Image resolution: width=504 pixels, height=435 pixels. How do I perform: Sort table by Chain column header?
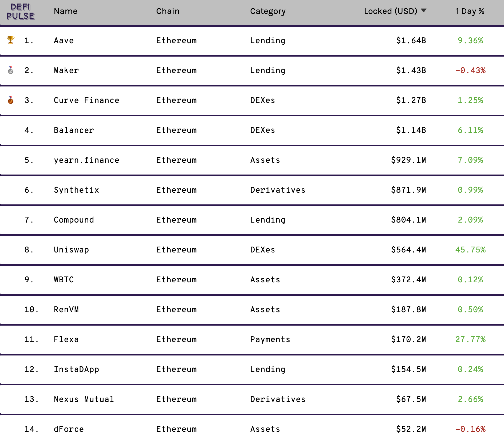pos(168,11)
